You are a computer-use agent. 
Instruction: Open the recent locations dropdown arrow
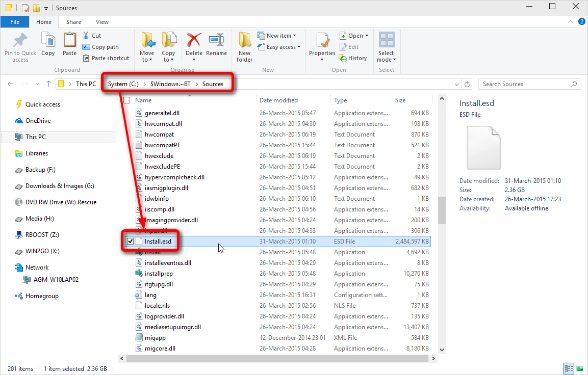[37, 84]
